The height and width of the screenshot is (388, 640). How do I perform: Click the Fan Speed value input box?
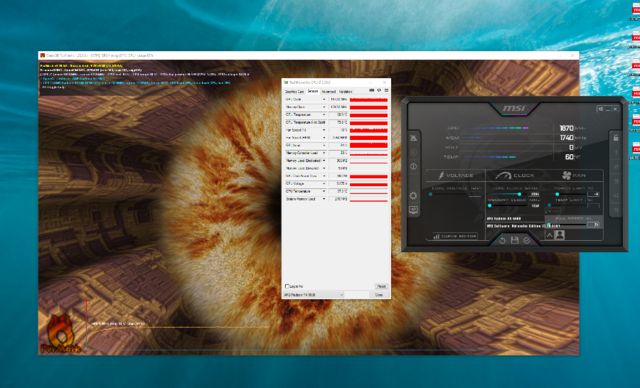[593, 224]
